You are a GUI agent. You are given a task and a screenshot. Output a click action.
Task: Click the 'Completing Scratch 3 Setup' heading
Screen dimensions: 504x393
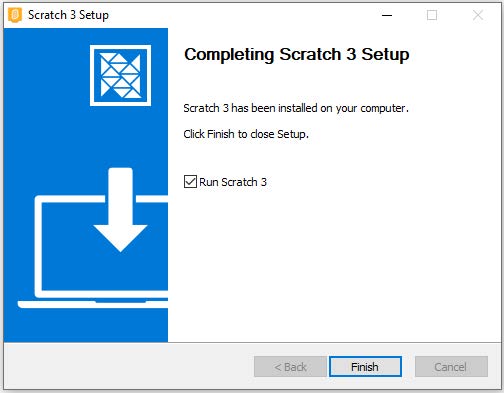pyautogui.click(x=297, y=55)
